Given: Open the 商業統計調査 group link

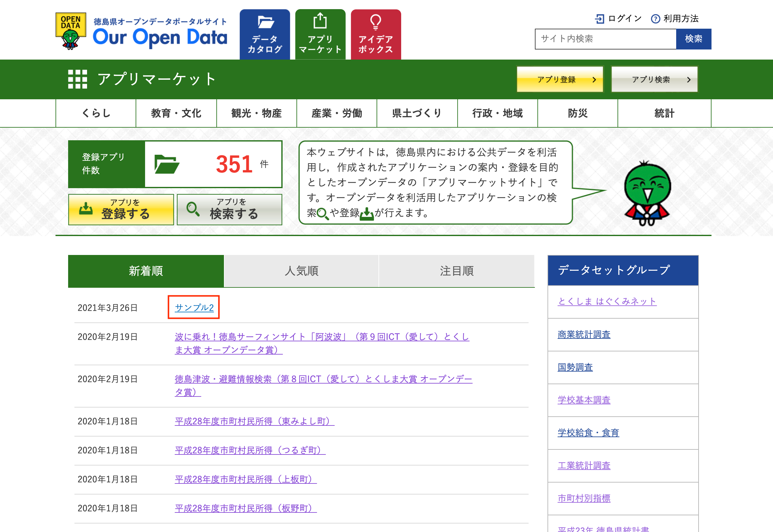Looking at the screenshot, I should pos(584,334).
